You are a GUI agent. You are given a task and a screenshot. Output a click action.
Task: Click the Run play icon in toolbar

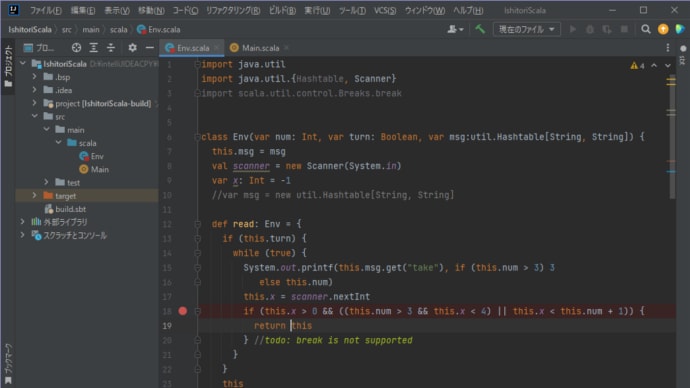click(x=573, y=29)
